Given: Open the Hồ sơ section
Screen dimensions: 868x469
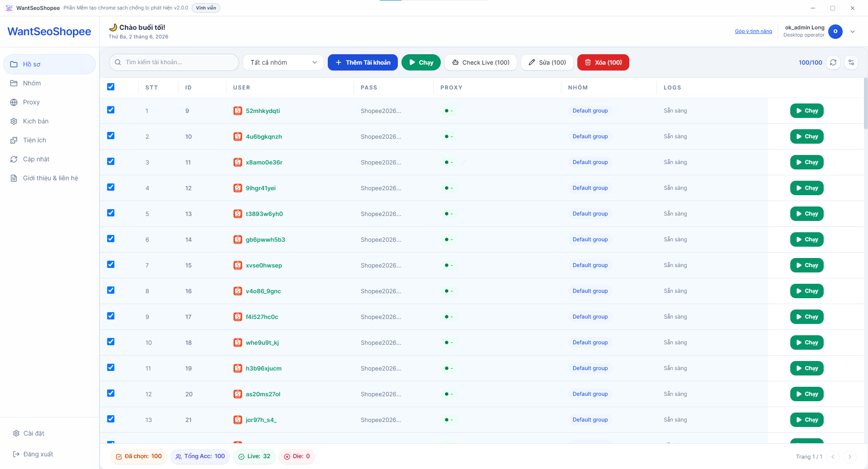Looking at the screenshot, I should [50, 64].
